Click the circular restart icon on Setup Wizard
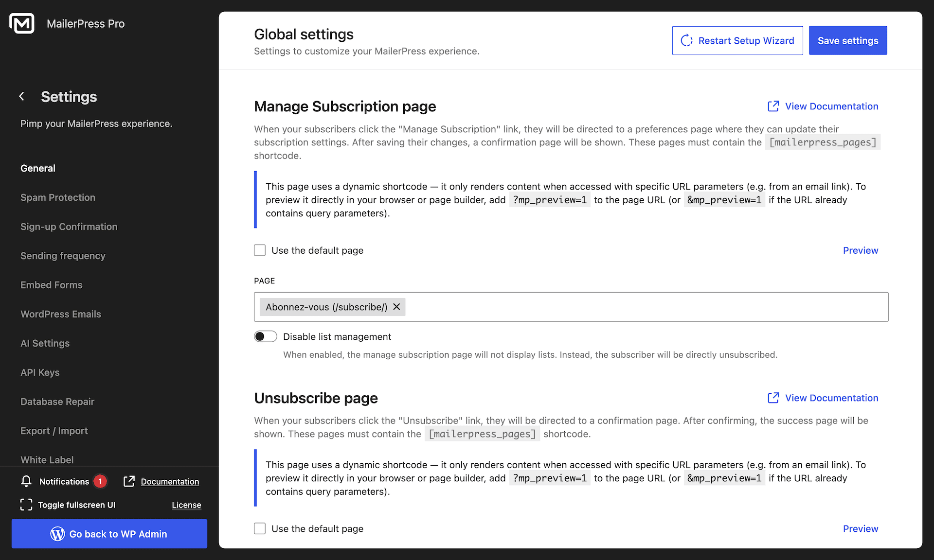The width and height of the screenshot is (934, 560). [686, 40]
